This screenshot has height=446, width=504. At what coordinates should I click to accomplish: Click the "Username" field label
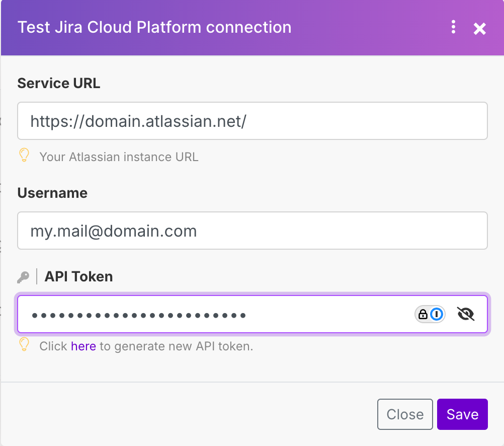pyautogui.click(x=52, y=193)
